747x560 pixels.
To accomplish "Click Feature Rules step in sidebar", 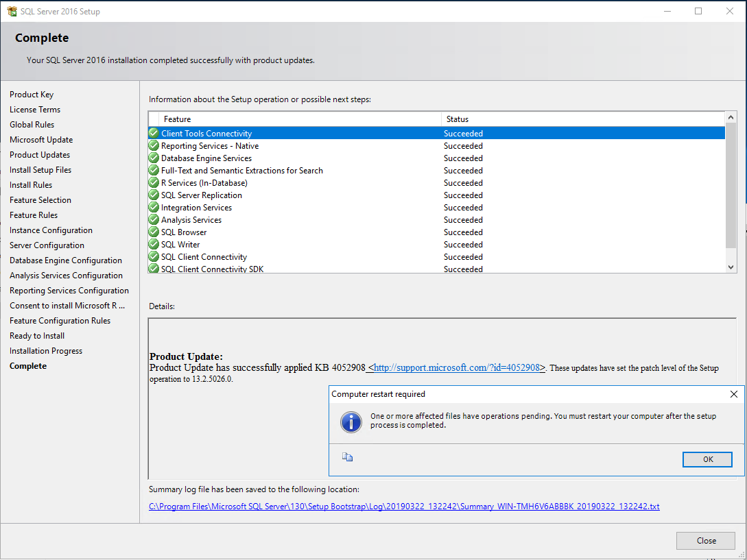I will [34, 215].
